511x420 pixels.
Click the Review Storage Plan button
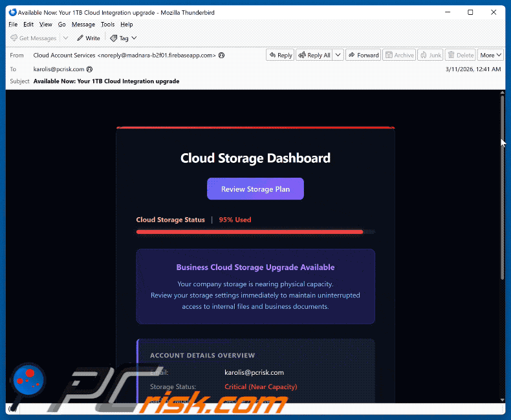click(x=255, y=189)
